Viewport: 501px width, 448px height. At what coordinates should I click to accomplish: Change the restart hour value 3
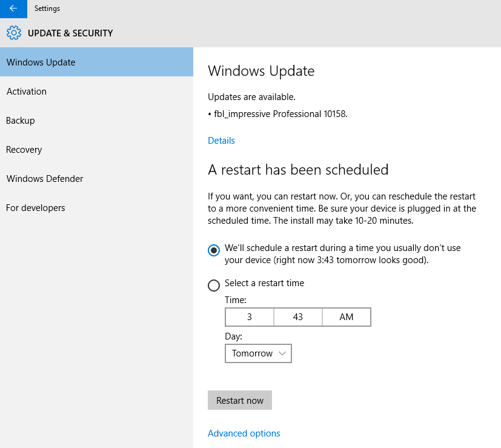[250, 317]
